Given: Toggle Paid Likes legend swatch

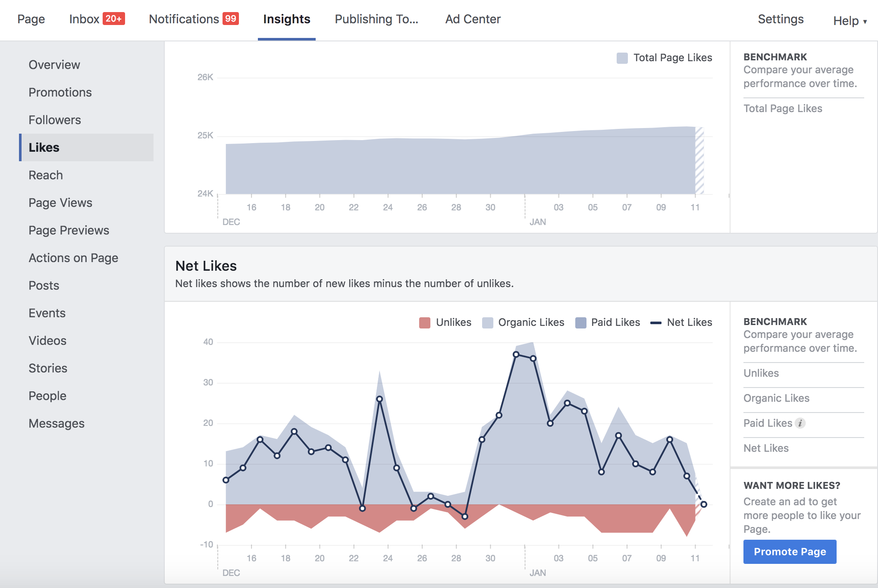Looking at the screenshot, I should click(581, 323).
